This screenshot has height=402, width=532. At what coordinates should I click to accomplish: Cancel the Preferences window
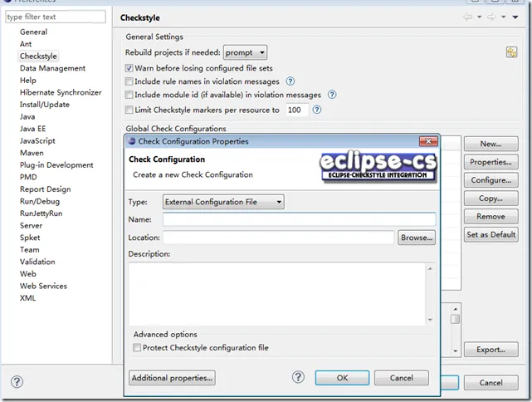click(x=491, y=383)
